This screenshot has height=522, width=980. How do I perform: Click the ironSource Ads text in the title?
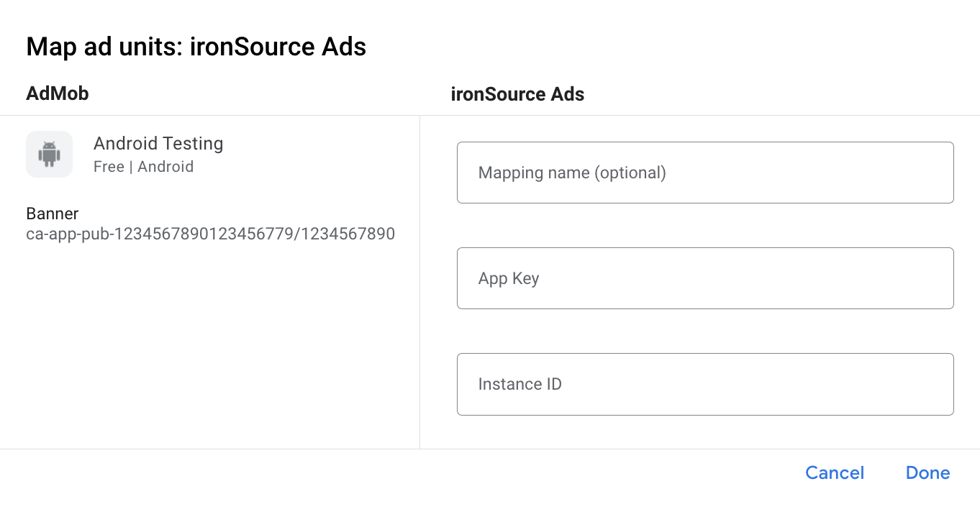(x=278, y=46)
